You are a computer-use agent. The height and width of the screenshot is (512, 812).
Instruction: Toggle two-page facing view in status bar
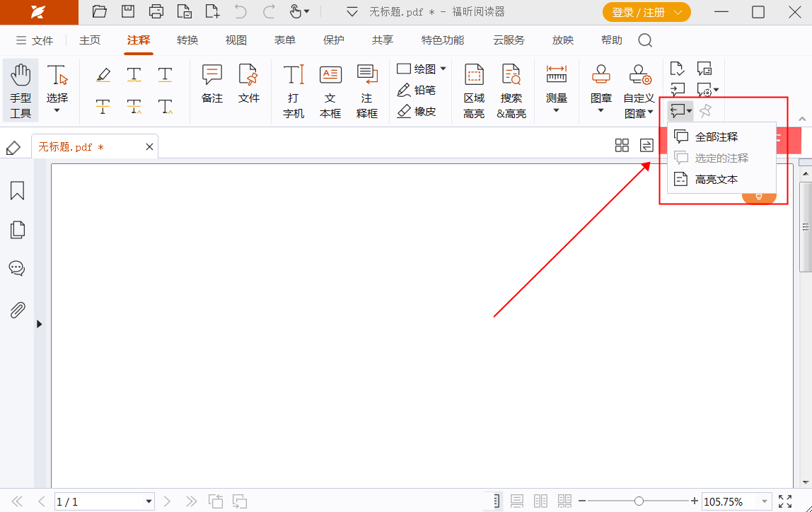pos(540,501)
